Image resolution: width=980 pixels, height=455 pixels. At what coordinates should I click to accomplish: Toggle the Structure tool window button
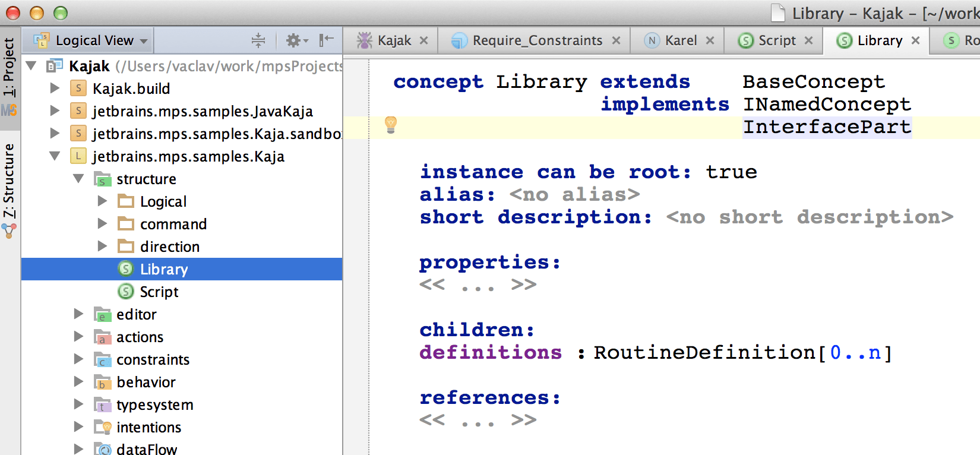tap(9, 181)
